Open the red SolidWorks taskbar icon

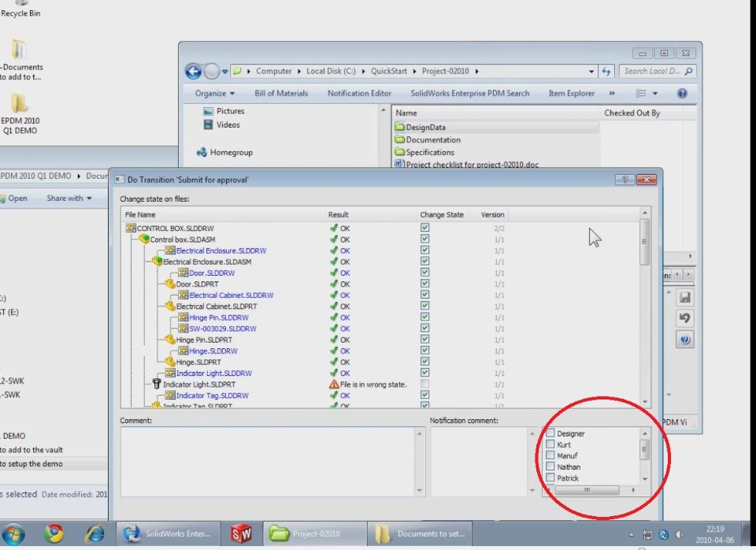242,534
